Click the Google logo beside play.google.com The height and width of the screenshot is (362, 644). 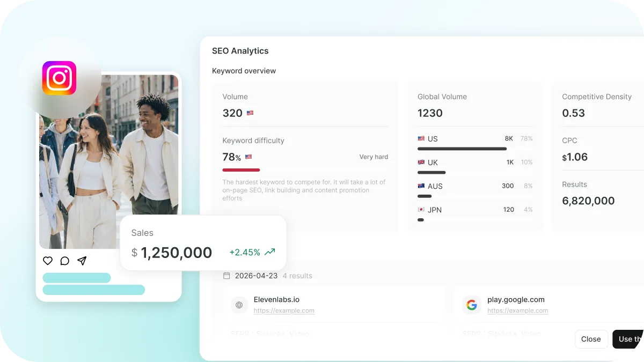pyautogui.click(x=472, y=305)
